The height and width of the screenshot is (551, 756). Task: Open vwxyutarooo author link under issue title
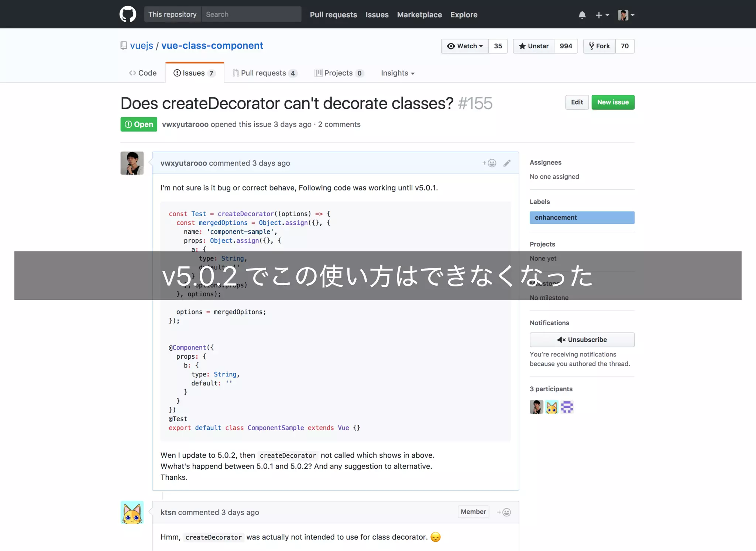(x=185, y=124)
